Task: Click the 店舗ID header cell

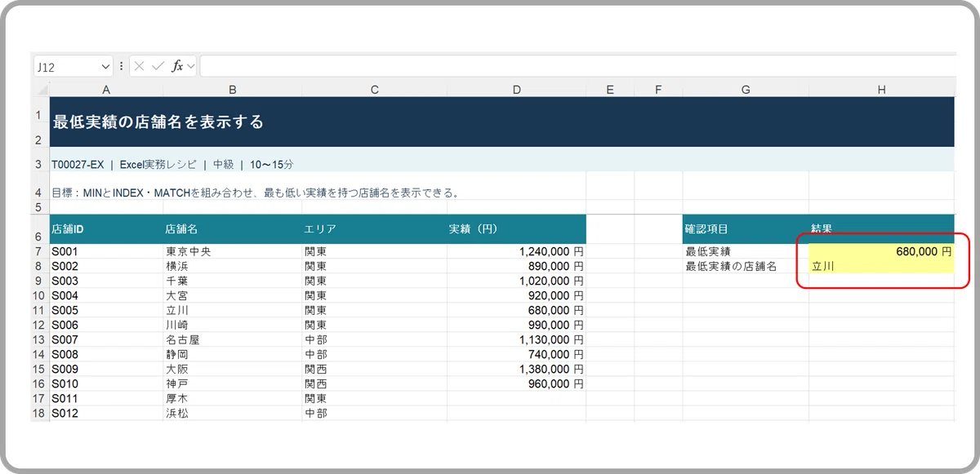Action: (105, 229)
